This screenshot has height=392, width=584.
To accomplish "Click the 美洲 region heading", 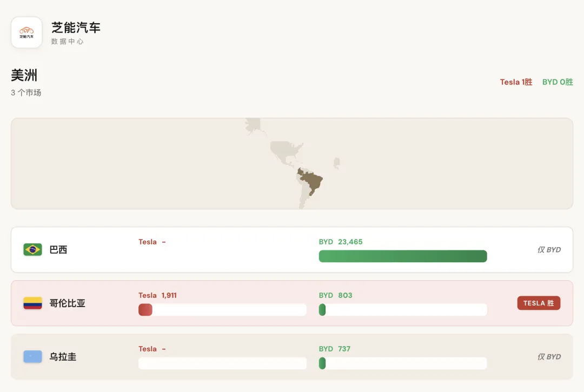I will click(x=24, y=75).
